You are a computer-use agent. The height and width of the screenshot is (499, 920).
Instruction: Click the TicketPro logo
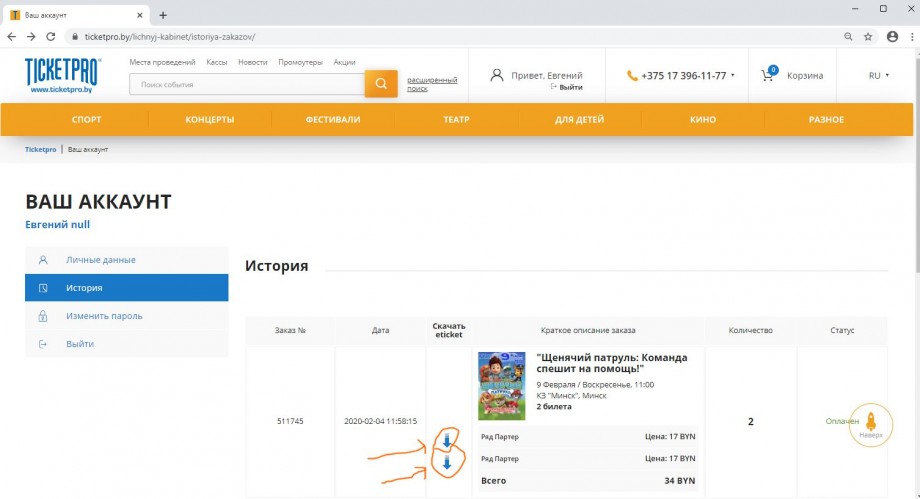62,75
